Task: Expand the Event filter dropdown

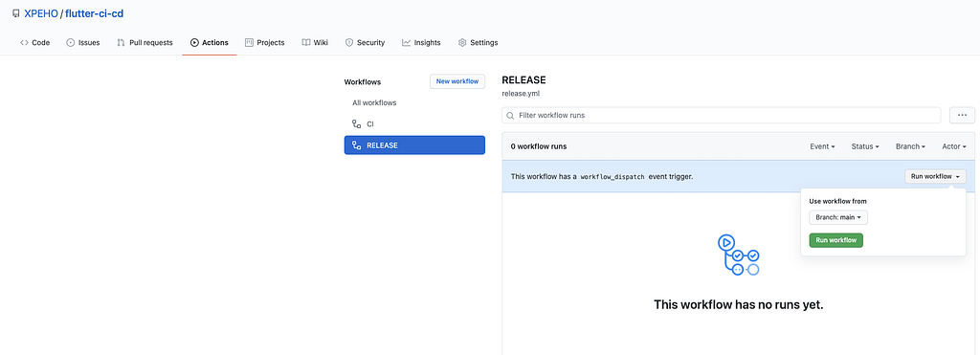Action: click(x=822, y=146)
